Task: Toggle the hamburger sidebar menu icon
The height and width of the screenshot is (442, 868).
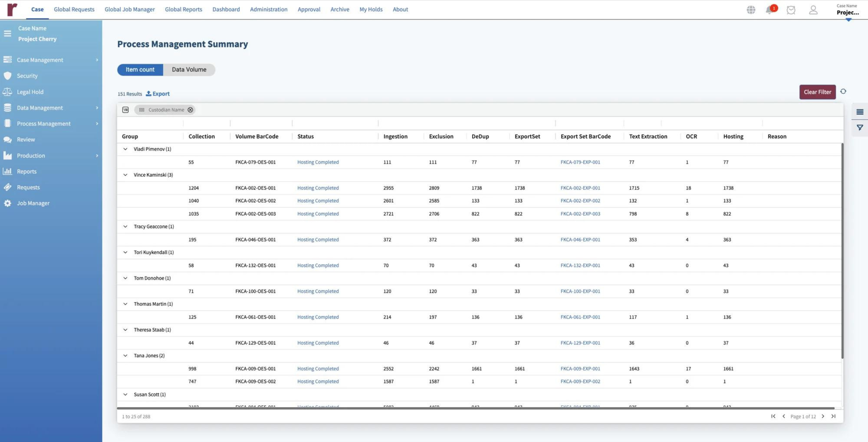Action: [7, 33]
